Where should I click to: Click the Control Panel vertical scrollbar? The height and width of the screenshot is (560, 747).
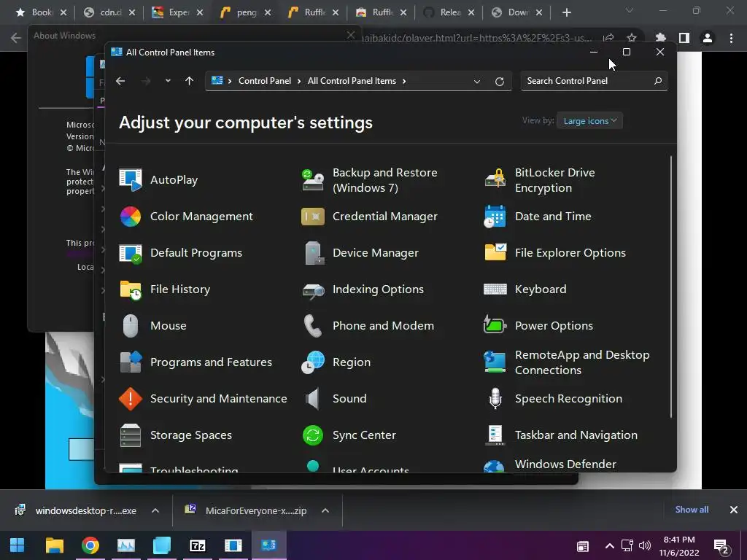click(671, 287)
